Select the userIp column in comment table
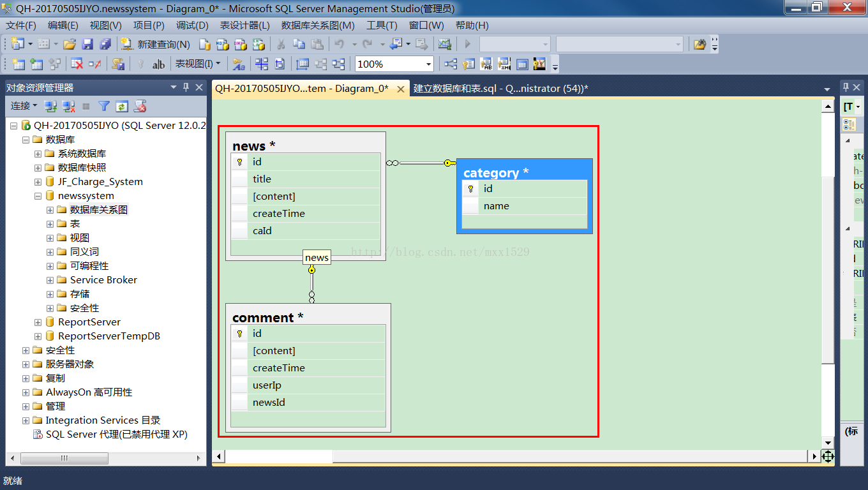868x490 pixels. [x=308, y=385]
